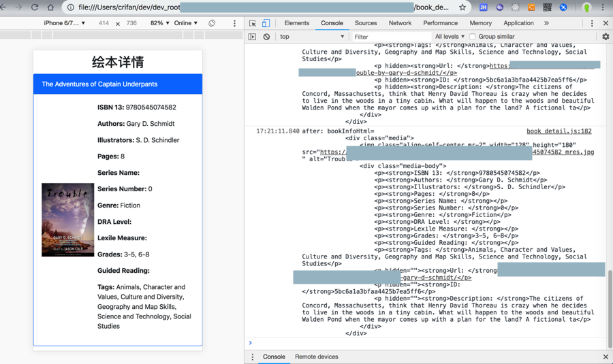This screenshot has width=613, height=364.
Task: Click the console vertical scrollbar
Action: (x=610, y=308)
